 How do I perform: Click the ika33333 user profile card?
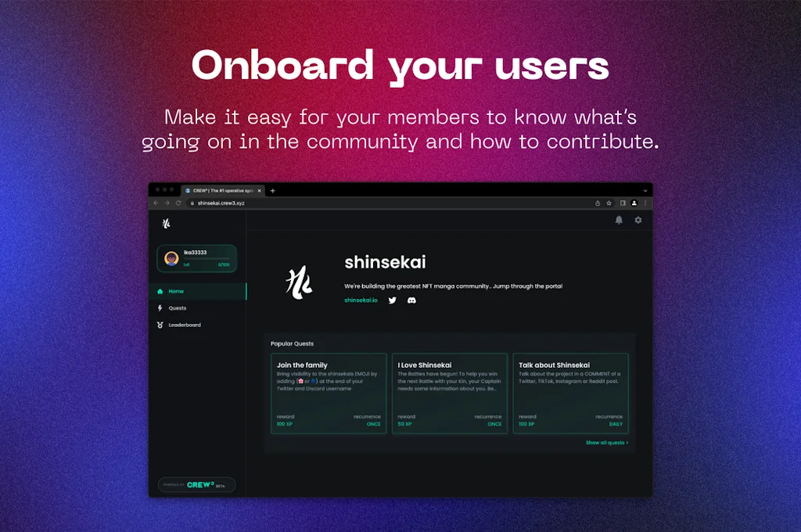click(x=196, y=259)
